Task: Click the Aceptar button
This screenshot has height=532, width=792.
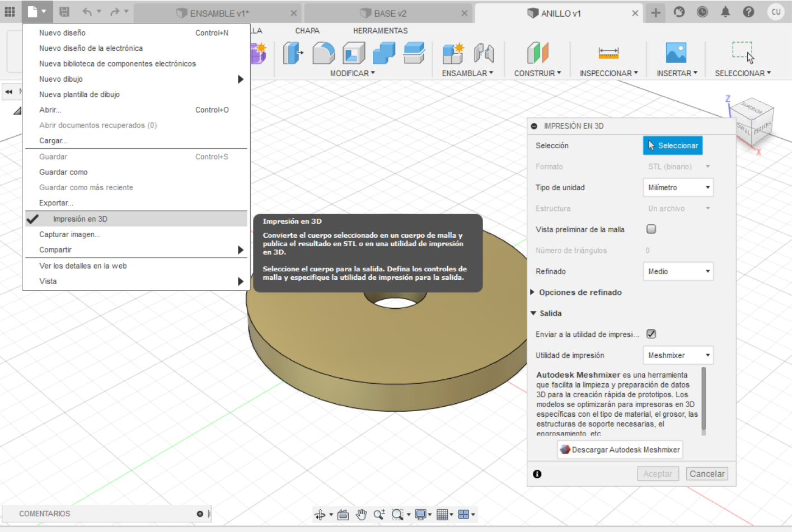Action: (x=658, y=474)
